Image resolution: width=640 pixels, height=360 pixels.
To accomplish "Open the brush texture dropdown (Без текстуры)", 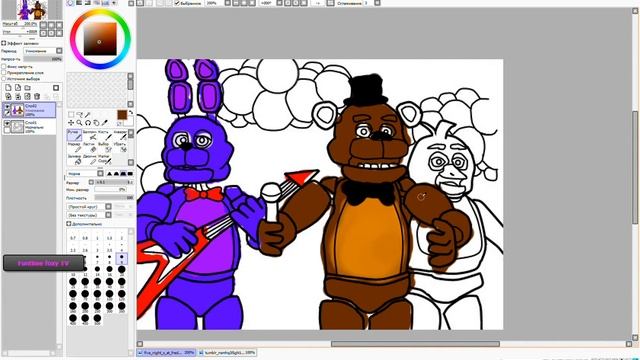I will coord(89,215).
